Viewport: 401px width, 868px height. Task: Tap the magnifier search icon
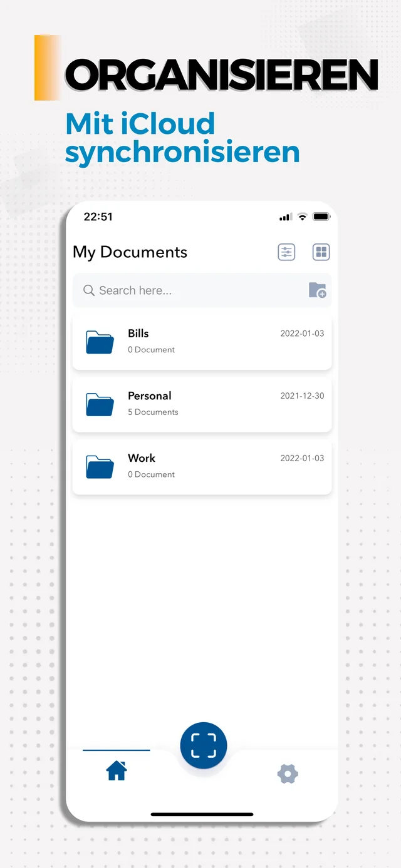pyautogui.click(x=89, y=290)
